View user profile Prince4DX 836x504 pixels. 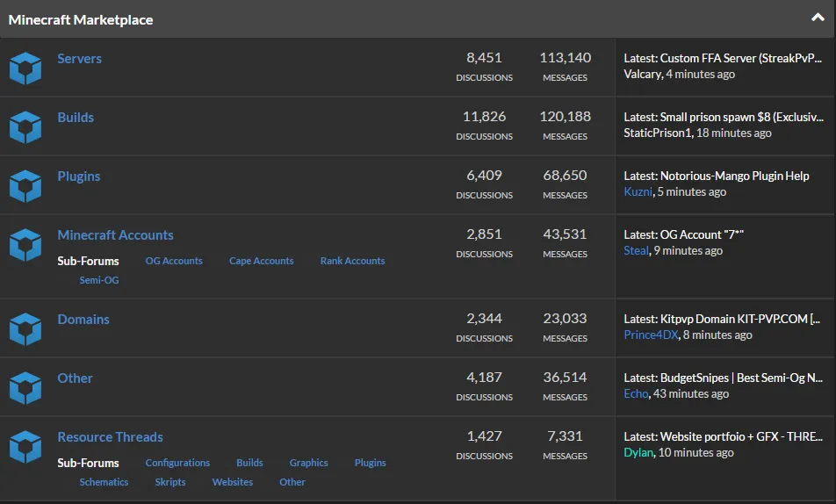(x=651, y=335)
